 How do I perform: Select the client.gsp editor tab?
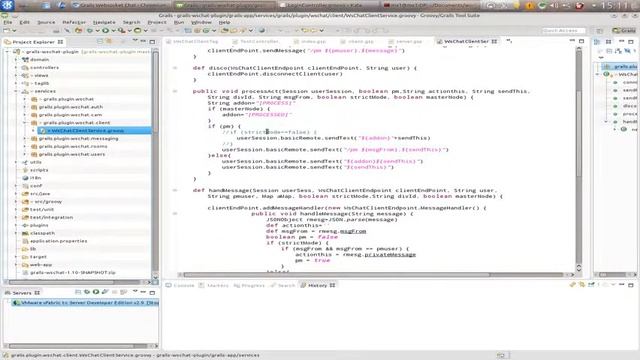coord(358,42)
